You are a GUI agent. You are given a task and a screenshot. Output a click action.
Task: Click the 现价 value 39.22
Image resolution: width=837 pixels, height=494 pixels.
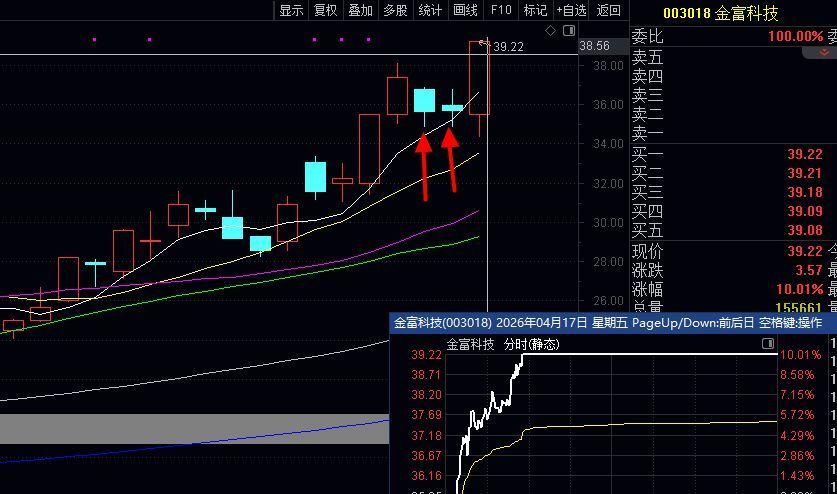[x=805, y=251]
